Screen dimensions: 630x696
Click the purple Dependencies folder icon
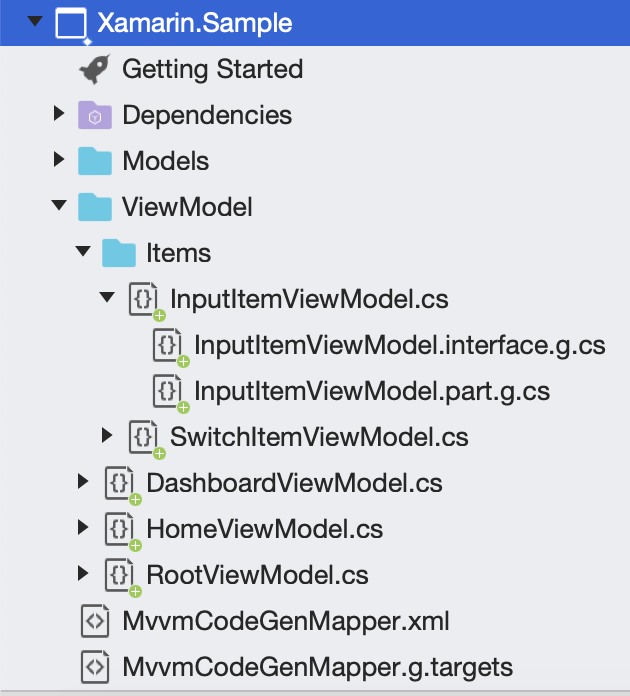click(95, 115)
